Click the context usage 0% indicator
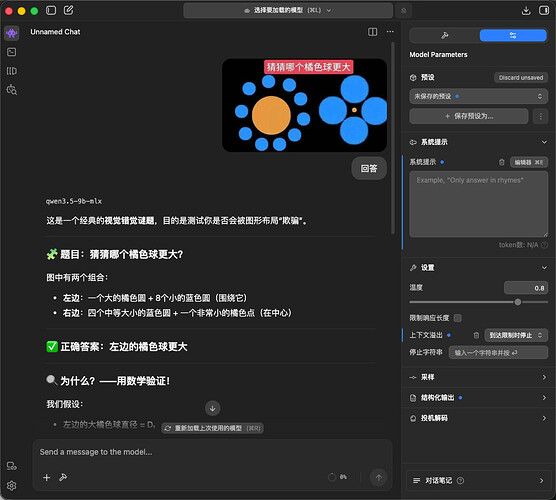556x500 pixels. [x=338, y=477]
